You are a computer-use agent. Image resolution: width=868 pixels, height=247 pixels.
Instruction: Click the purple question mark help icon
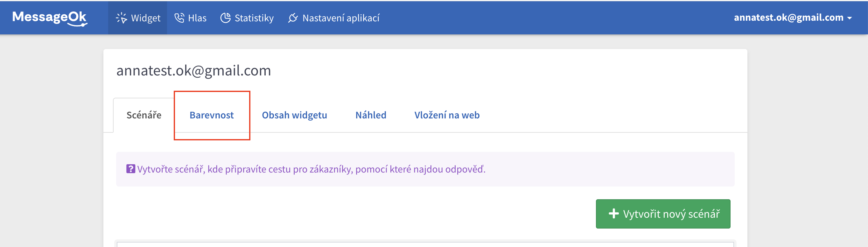(x=130, y=169)
